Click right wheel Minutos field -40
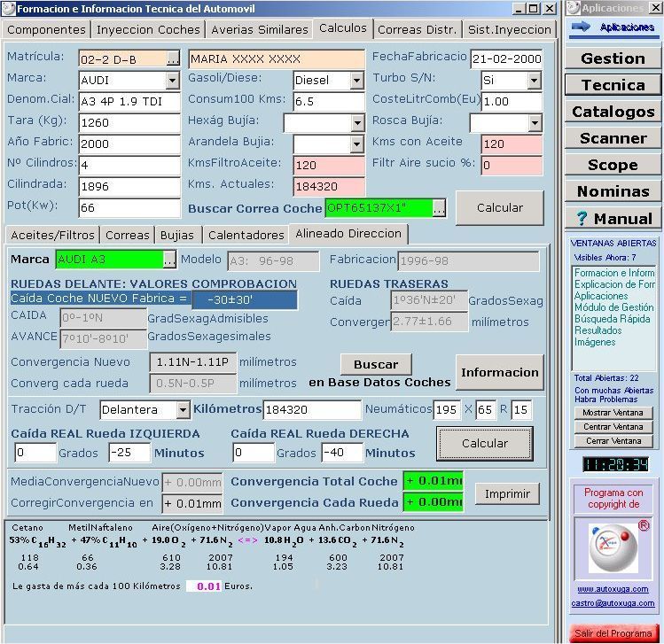The width and height of the screenshot is (664, 644). [342, 453]
